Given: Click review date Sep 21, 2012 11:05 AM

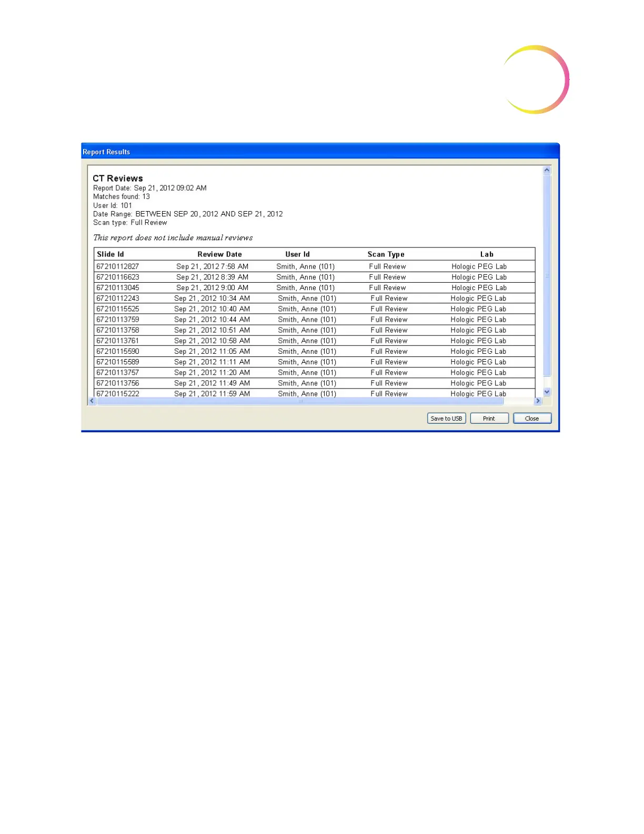Looking at the screenshot, I should click(212, 351).
